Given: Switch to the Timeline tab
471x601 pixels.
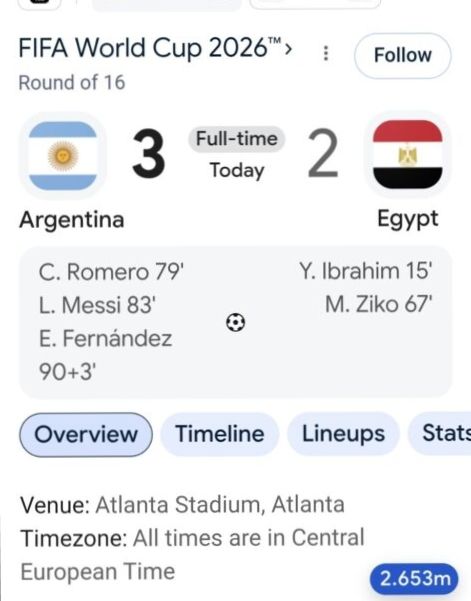Looking at the screenshot, I should click(x=220, y=434).
